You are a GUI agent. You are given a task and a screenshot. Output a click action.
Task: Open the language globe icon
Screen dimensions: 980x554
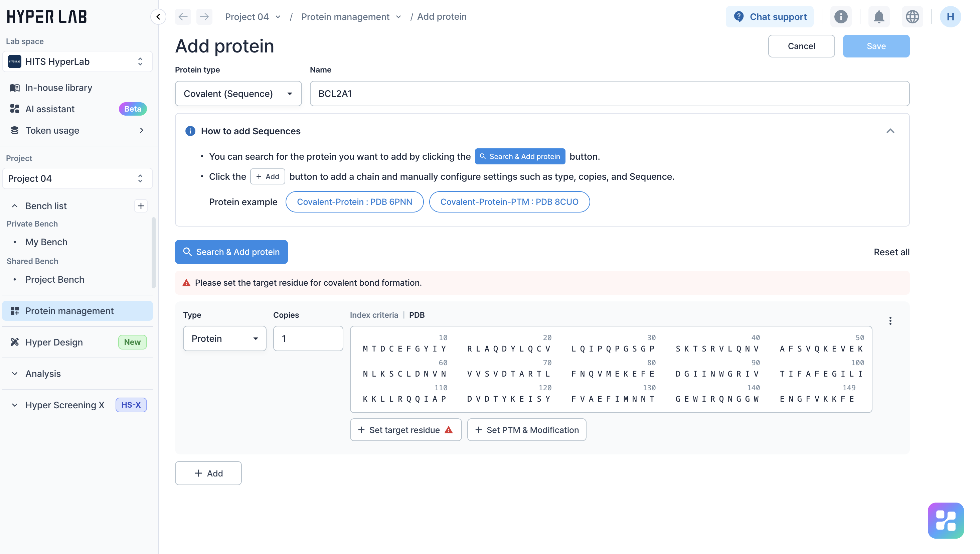point(912,17)
